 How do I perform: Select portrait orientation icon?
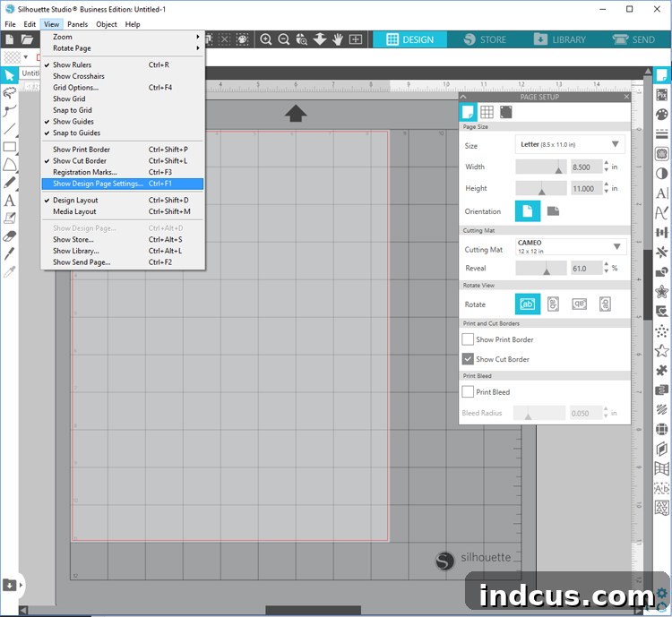coord(527,211)
